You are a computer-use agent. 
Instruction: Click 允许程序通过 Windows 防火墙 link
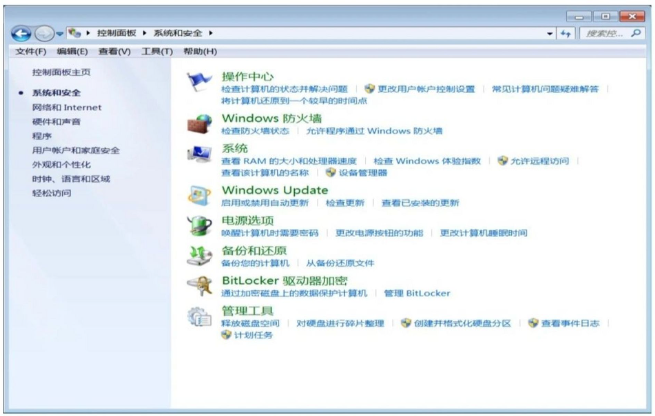click(374, 131)
